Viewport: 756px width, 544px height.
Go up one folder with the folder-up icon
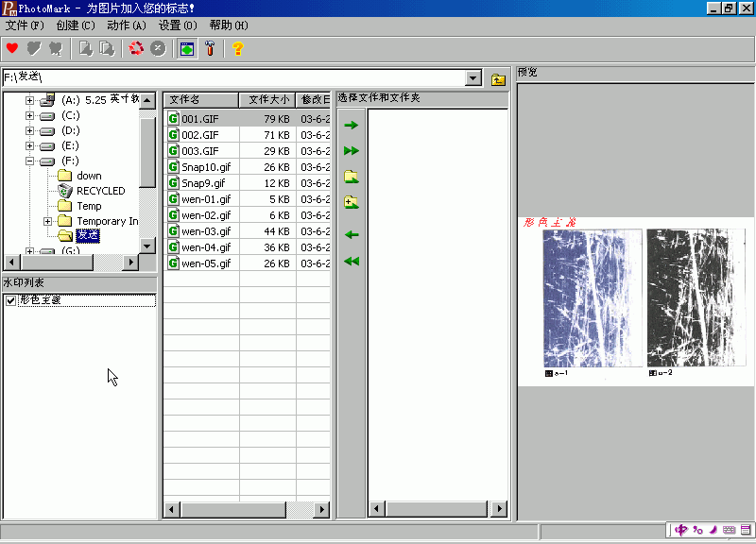pos(498,79)
